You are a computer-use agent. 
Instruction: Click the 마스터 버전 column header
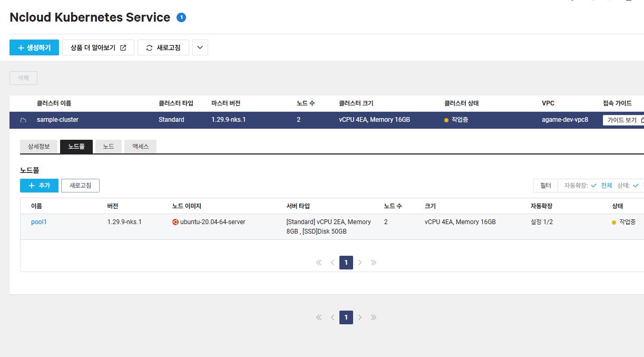point(226,103)
